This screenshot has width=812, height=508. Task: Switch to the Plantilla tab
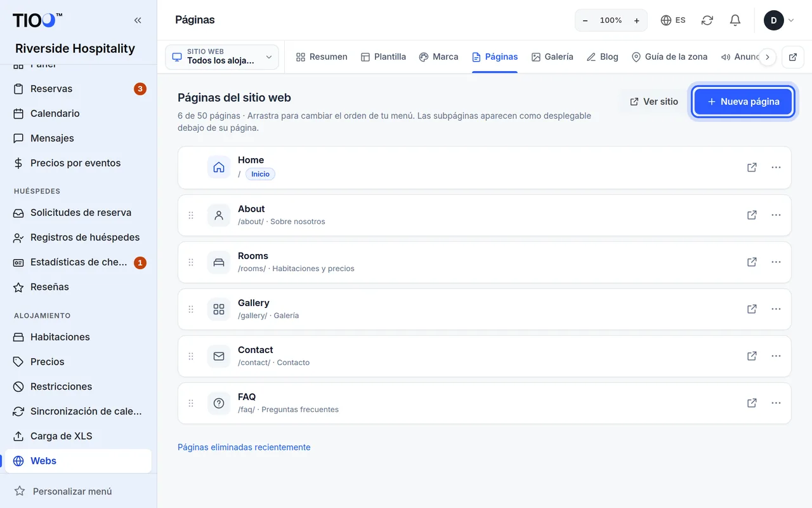click(x=383, y=57)
